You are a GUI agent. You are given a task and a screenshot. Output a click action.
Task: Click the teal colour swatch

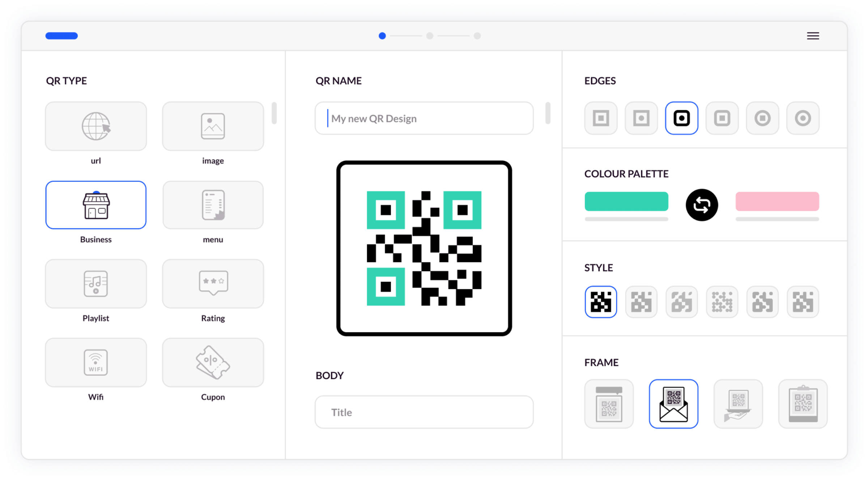point(626,201)
